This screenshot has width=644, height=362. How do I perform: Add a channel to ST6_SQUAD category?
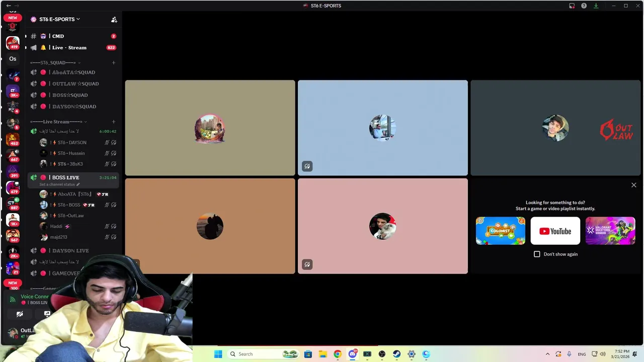114,63
